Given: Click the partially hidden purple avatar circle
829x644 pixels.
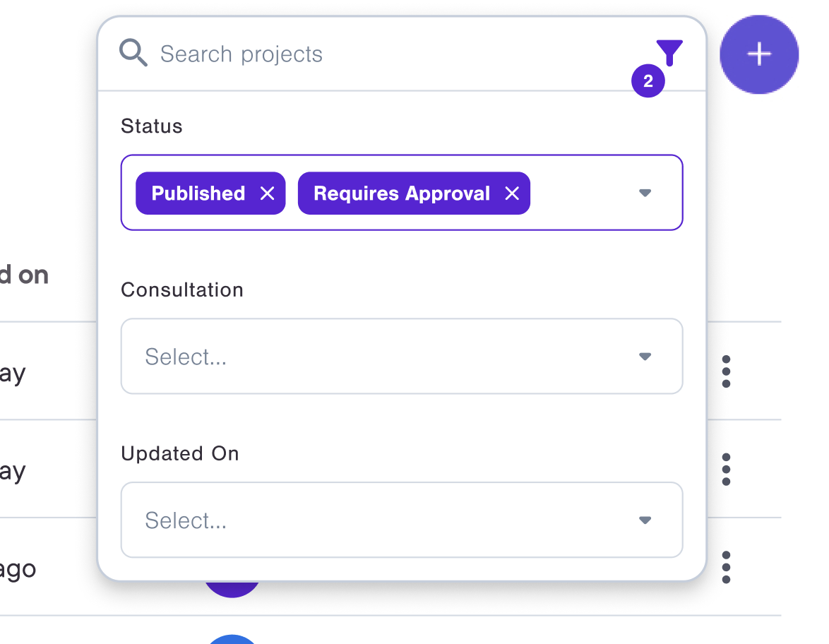Looking at the screenshot, I should click(232, 589).
